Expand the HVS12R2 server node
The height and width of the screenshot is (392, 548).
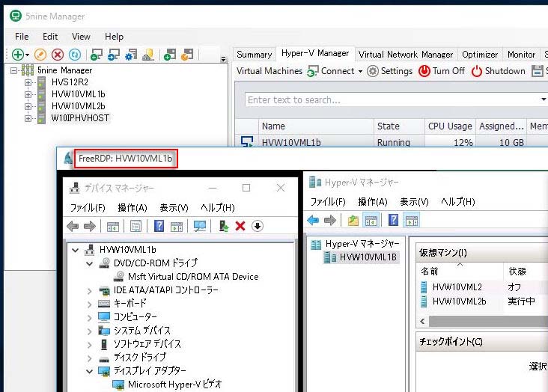28,82
